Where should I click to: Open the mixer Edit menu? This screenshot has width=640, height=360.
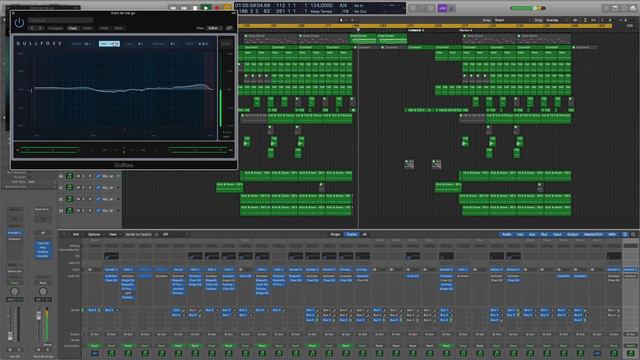click(x=76, y=235)
